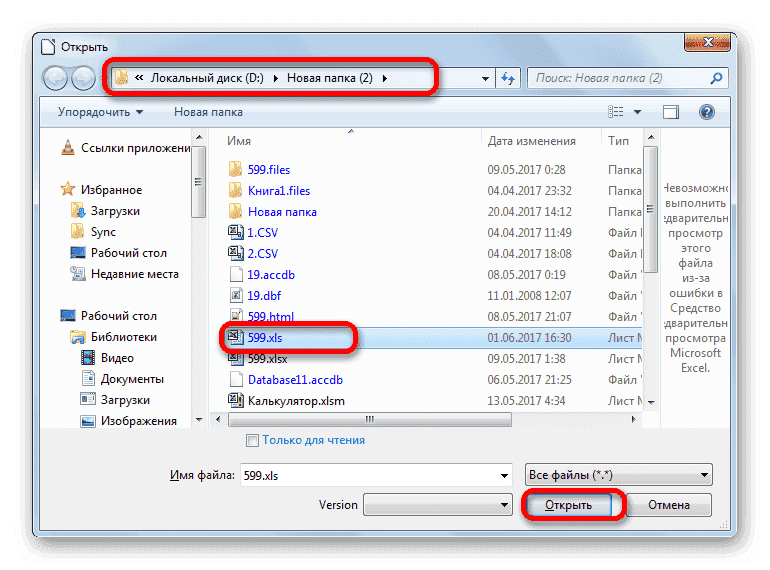The image size is (770, 570).
Task: Click the Sync folder icon in sidebar
Action: 78,231
